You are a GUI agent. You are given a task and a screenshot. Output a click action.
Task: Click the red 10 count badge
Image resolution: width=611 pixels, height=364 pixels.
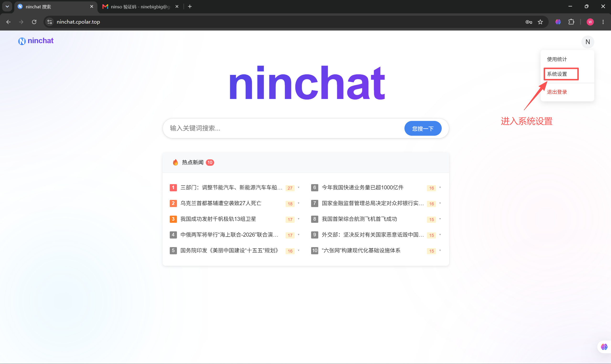click(x=210, y=162)
